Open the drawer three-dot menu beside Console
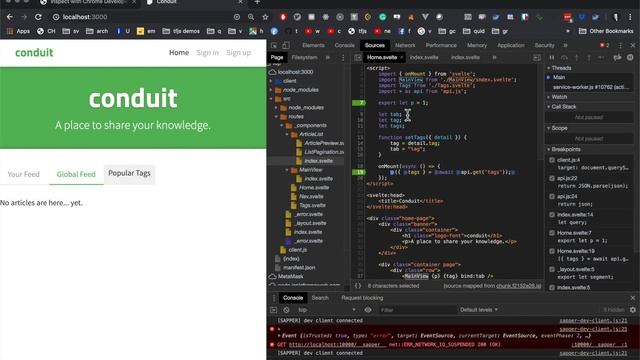Screen dimensions: 640x360 coord(273,298)
